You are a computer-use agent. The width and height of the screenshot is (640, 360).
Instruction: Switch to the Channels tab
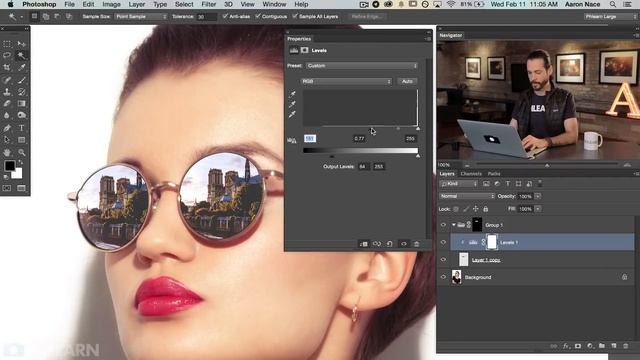pyautogui.click(x=471, y=174)
